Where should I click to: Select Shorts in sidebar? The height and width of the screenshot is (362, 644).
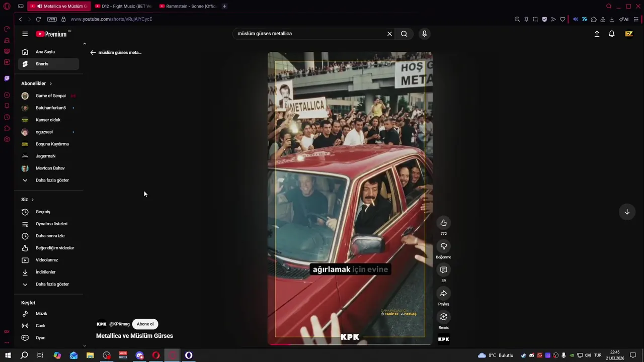(48, 64)
